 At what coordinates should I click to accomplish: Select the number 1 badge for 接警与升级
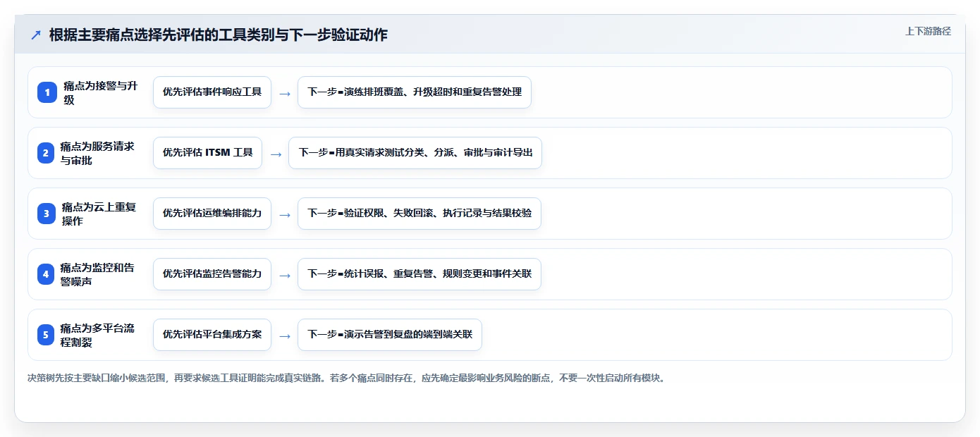47,92
